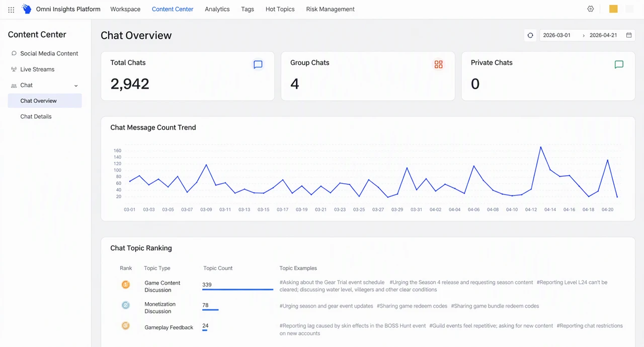The width and height of the screenshot is (644, 347).
Task: Click the Game Content Discussion count bar
Action: tap(237, 290)
